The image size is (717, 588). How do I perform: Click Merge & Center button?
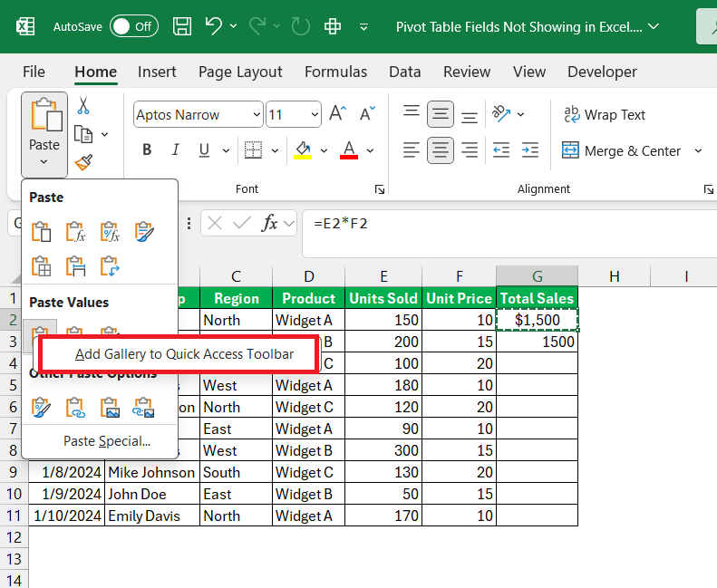pyautogui.click(x=622, y=150)
